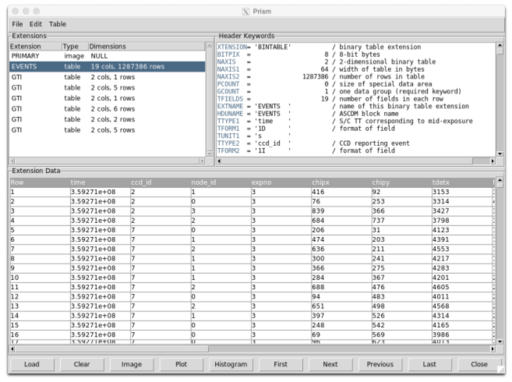Jump to First rows button
Screen dimensions: 512x382
280,364
